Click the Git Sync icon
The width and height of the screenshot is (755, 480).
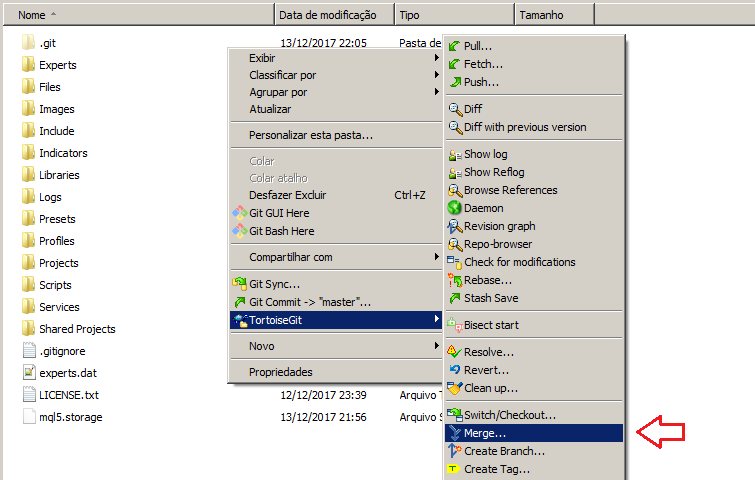pos(239,284)
